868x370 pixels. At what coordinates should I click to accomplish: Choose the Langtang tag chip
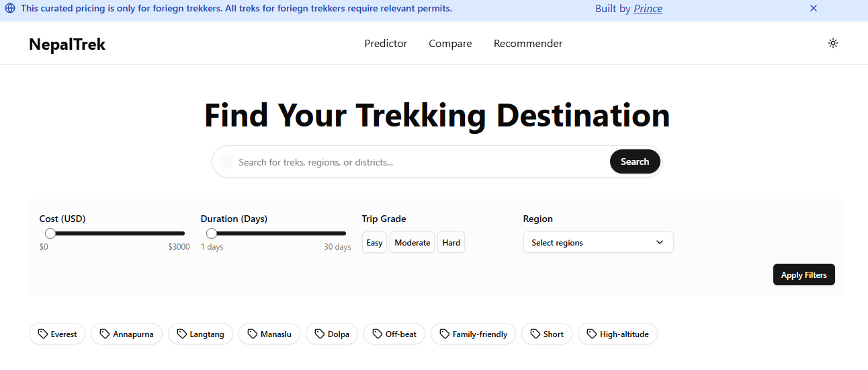point(201,334)
